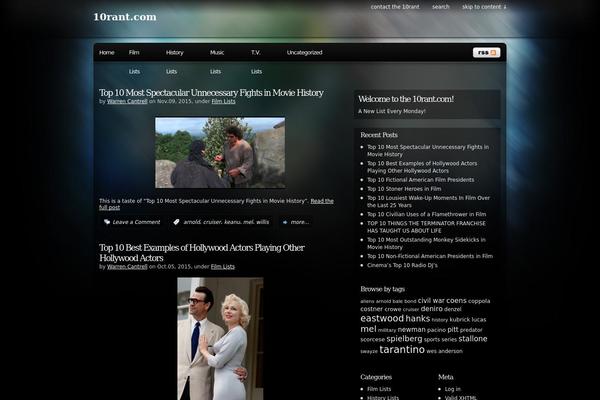Click the Warren Cantrell author link on Nov.09 post
Screen dimensions: 600x400
(x=127, y=101)
